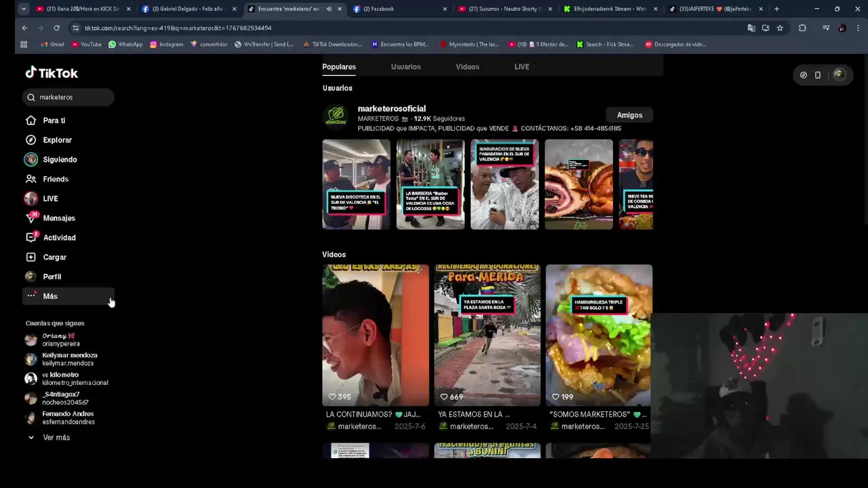The width and height of the screenshot is (868, 488).
Task: Open the Inauguración nueva panadería thumbnail
Action: pos(505,184)
